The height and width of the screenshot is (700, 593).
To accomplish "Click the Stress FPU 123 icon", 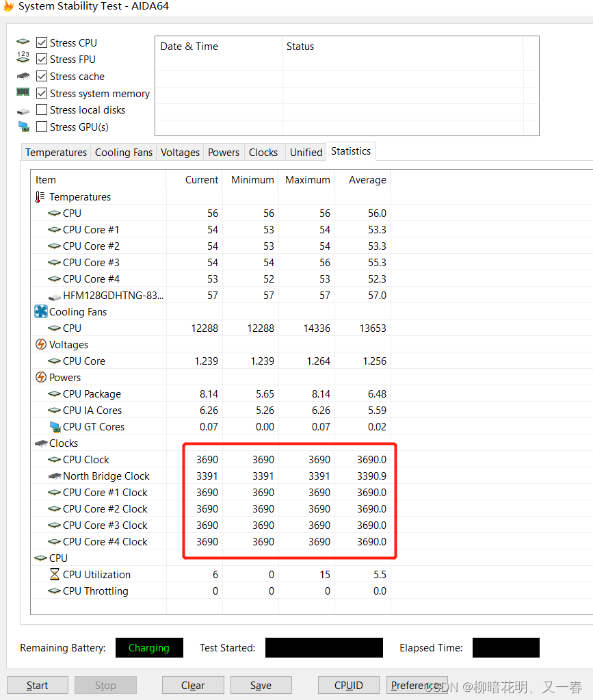I will tap(23, 57).
